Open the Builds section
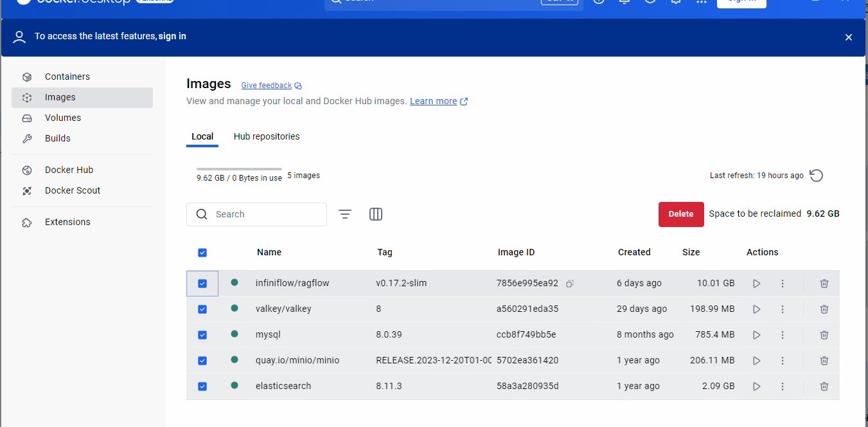This screenshot has width=868, height=427. point(82,138)
